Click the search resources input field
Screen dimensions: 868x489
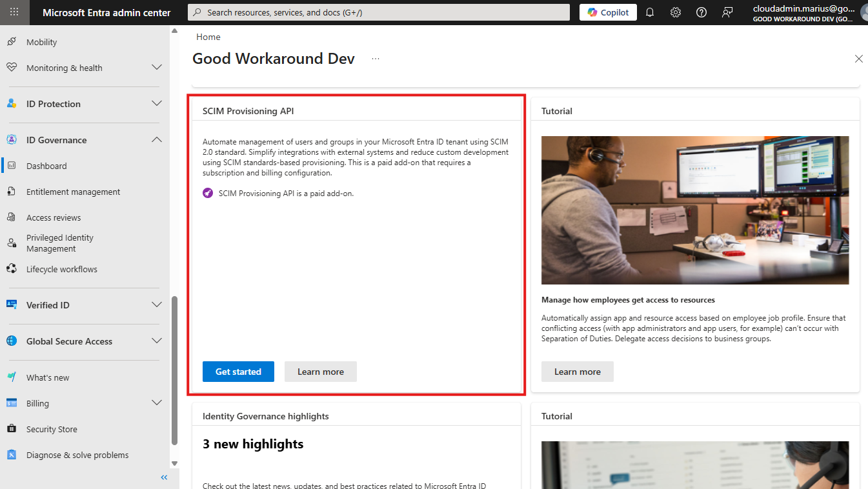379,12
